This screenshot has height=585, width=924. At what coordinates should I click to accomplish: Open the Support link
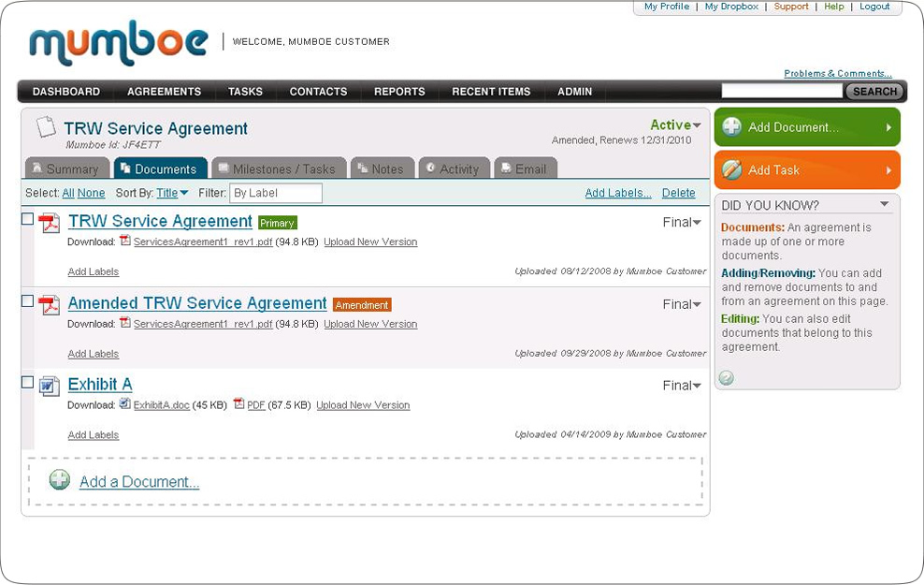791,6
